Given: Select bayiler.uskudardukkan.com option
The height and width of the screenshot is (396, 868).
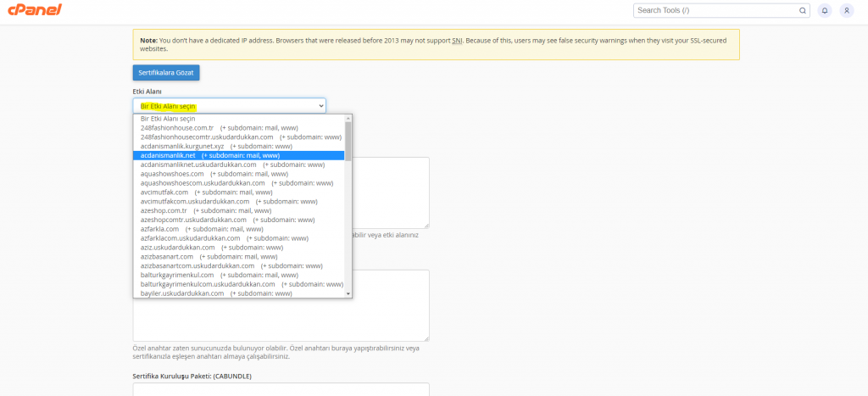Looking at the screenshot, I should point(238,293).
